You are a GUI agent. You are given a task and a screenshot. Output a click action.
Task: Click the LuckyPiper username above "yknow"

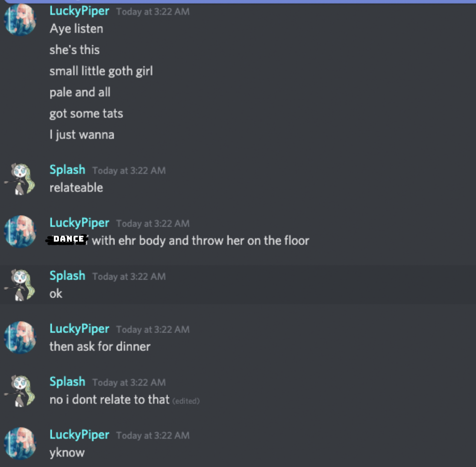click(x=79, y=435)
